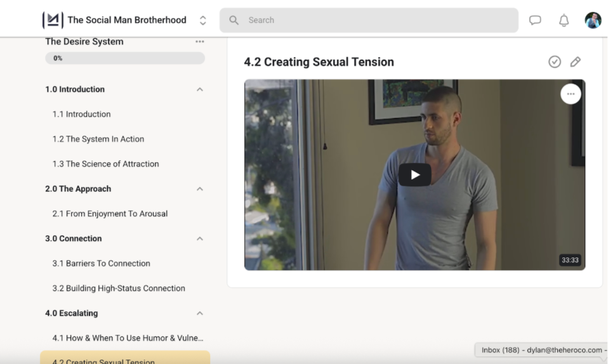Play the Creating Sexual Tension video

click(415, 175)
